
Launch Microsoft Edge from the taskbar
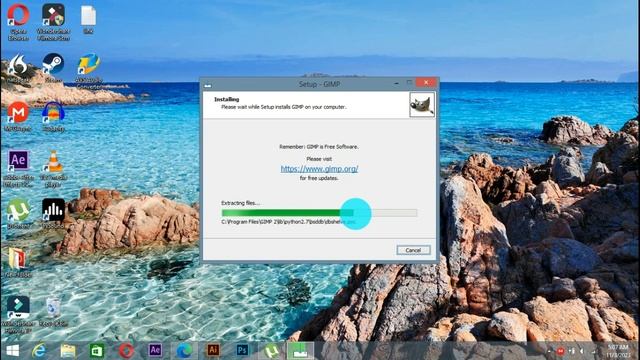click(184, 350)
